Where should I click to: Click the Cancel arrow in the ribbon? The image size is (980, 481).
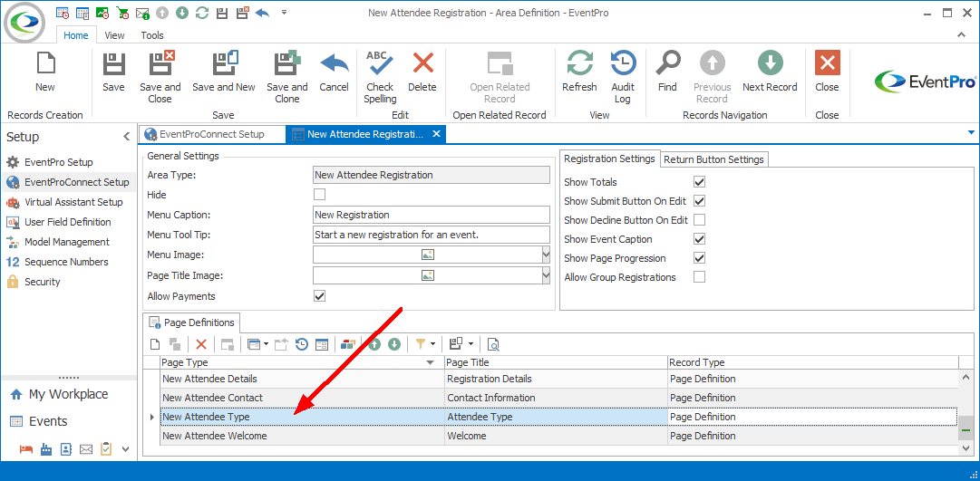coord(335,63)
